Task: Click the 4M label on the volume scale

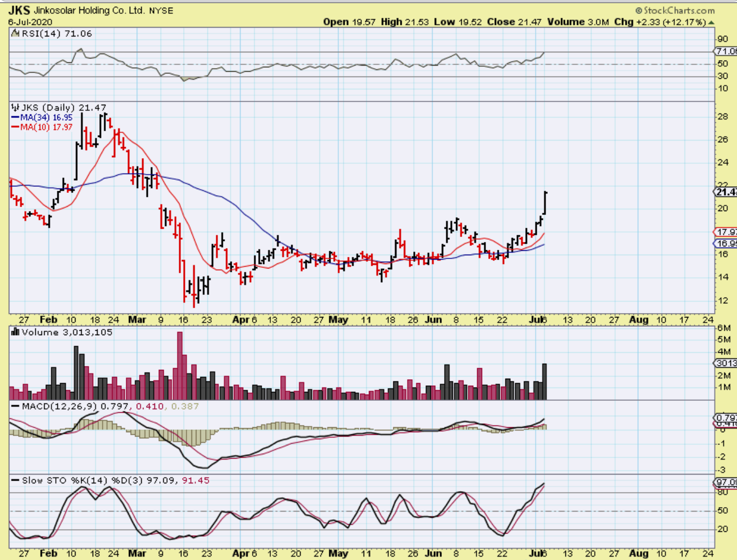Action: pos(724,352)
